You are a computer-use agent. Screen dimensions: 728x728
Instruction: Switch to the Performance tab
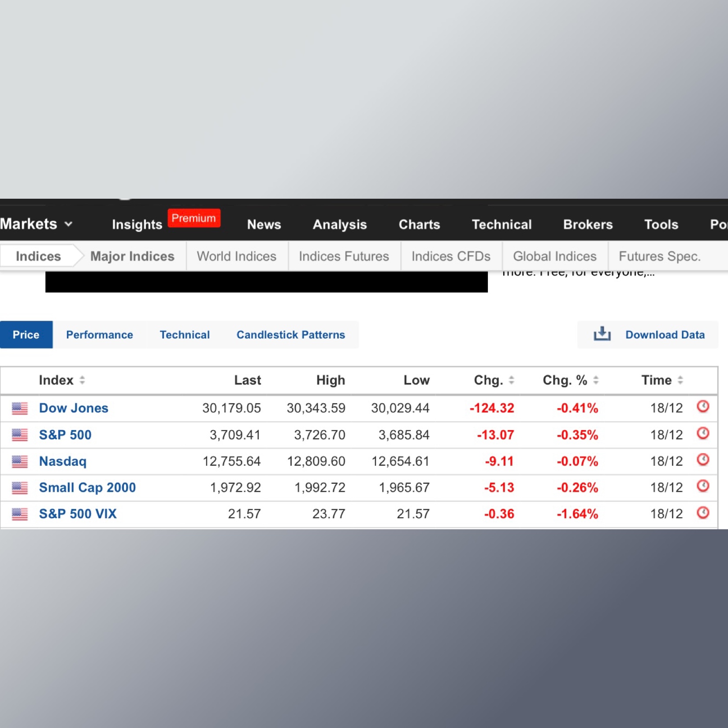(x=99, y=334)
